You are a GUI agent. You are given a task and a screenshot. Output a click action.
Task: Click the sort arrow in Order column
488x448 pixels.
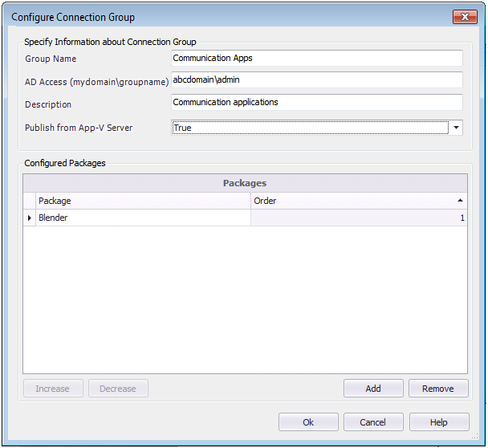point(460,201)
